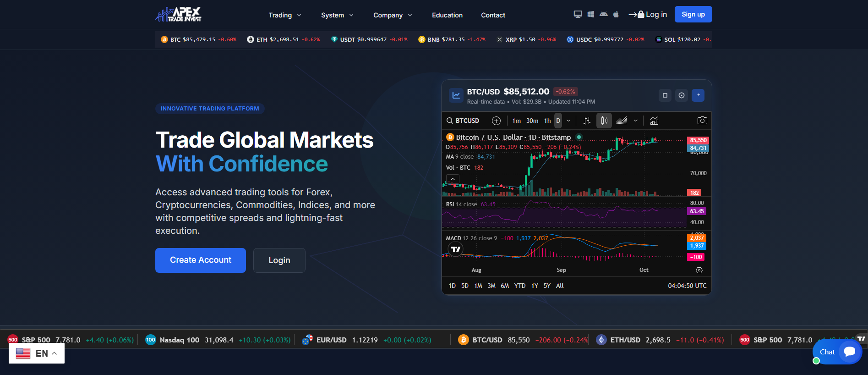Set chart range to YTD
The width and height of the screenshot is (868, 375).
click(520, 286)
